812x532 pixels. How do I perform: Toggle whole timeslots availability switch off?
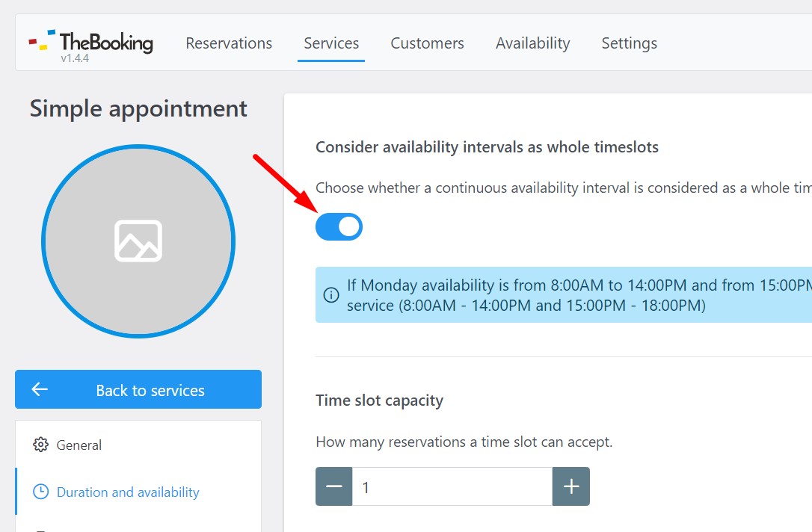339,226
